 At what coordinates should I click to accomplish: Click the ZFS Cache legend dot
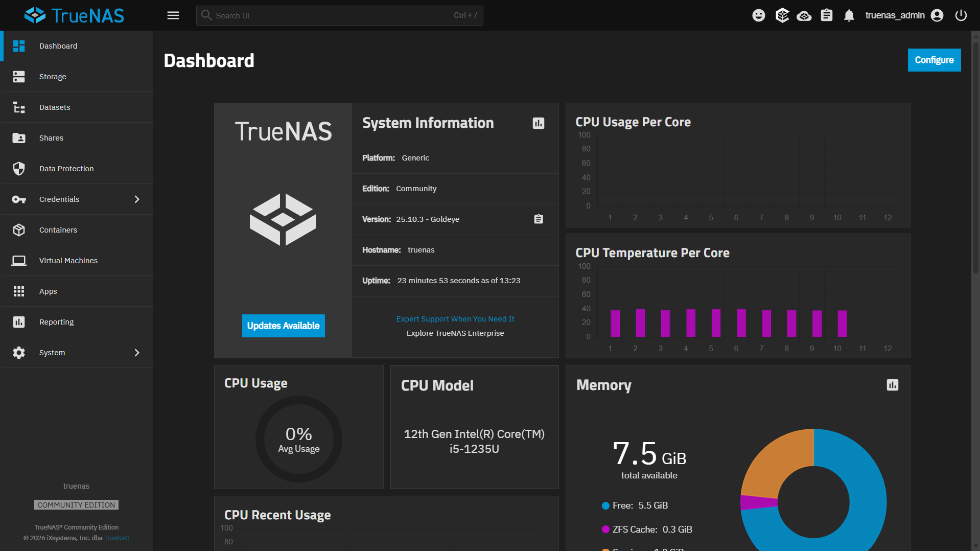[605, 530]
